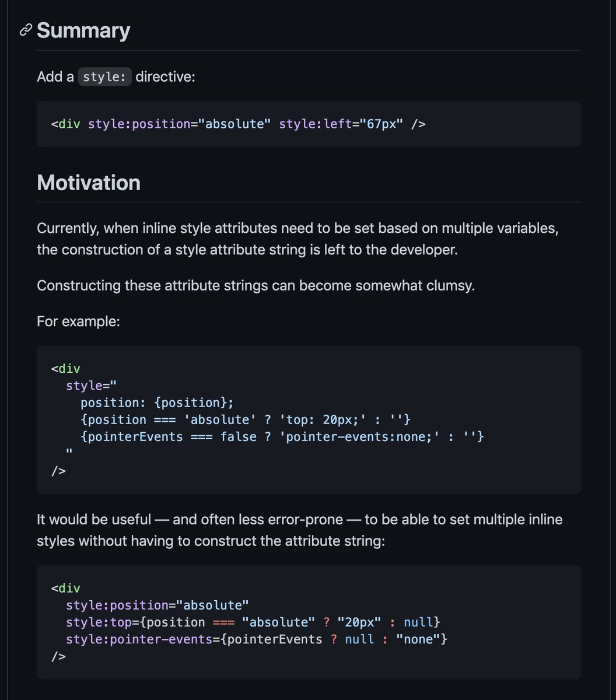Click the Summary heading text
616x700 pixels.
pyautogui.click(x=83, y=30)
